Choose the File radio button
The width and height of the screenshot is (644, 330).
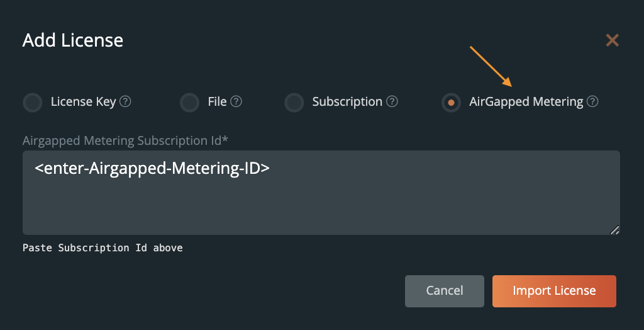tap(189, 102)
